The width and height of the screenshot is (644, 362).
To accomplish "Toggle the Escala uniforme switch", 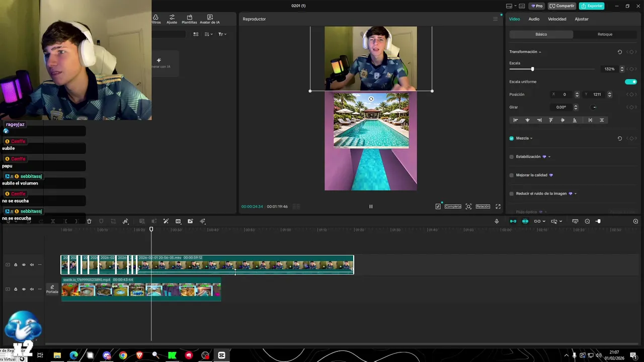I will 631,82.
